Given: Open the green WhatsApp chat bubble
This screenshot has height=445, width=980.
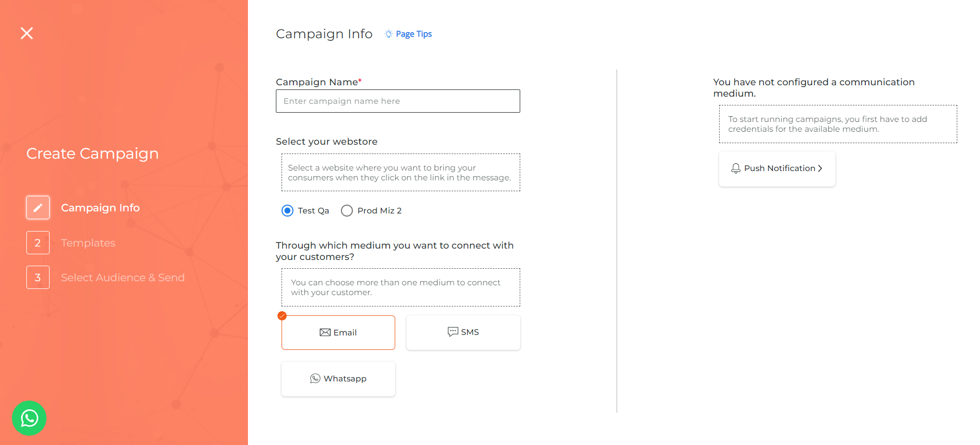Looking at the screenshot, I should coord(29,418).
